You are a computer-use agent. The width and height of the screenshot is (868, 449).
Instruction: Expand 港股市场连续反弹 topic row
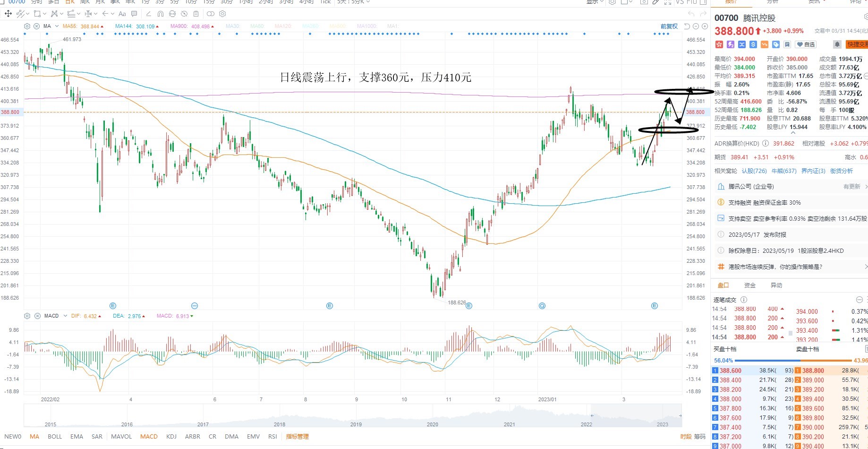pyautogui.click(x=792, y=267)
